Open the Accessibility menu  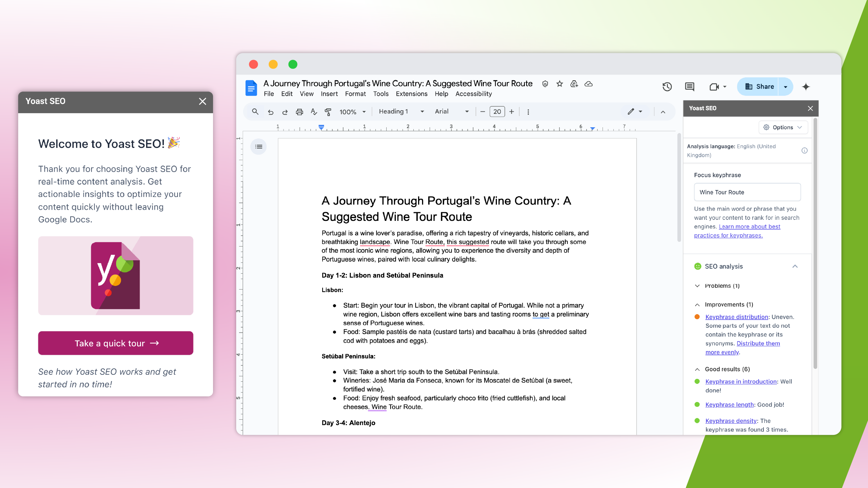[x=473, y=94]
